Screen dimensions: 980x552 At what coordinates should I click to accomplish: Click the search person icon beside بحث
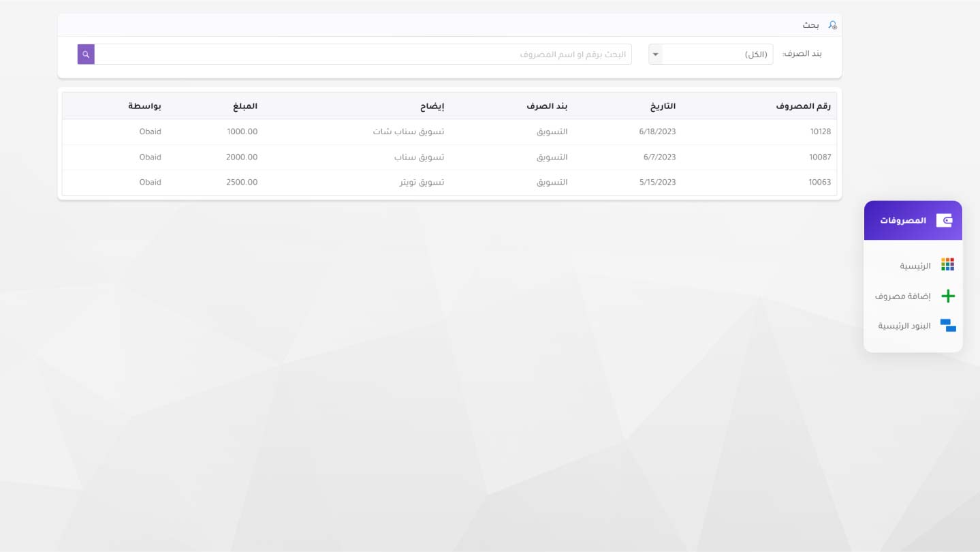click(x=832, y=25)
